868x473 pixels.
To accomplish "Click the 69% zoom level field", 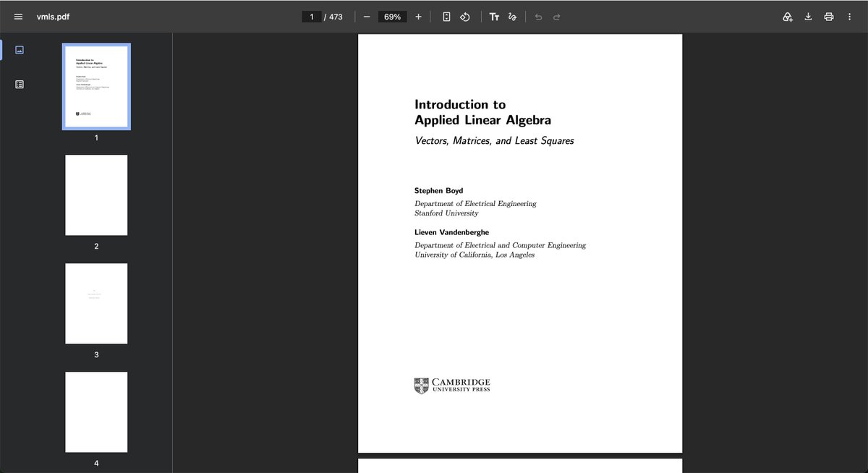I will click(393, 17).
